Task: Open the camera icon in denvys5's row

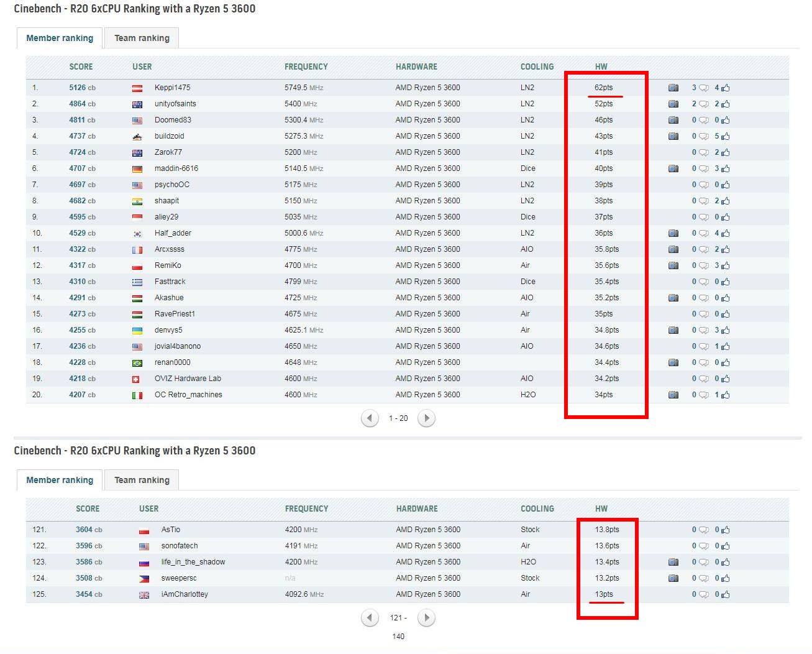Action: tap(673, 330)
